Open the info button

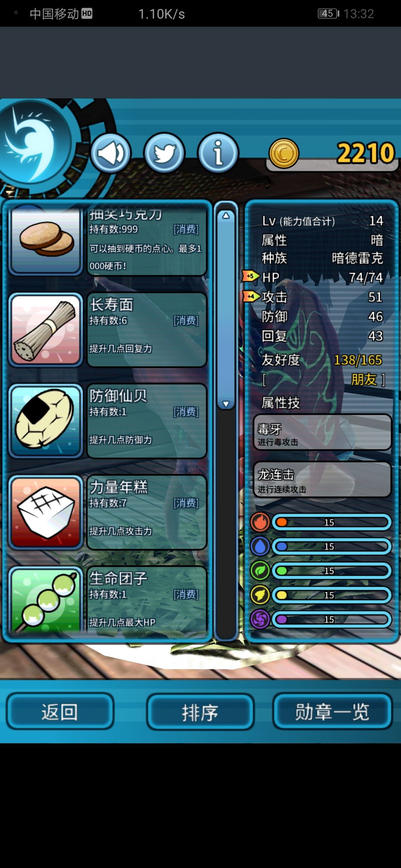click(218, 153)
